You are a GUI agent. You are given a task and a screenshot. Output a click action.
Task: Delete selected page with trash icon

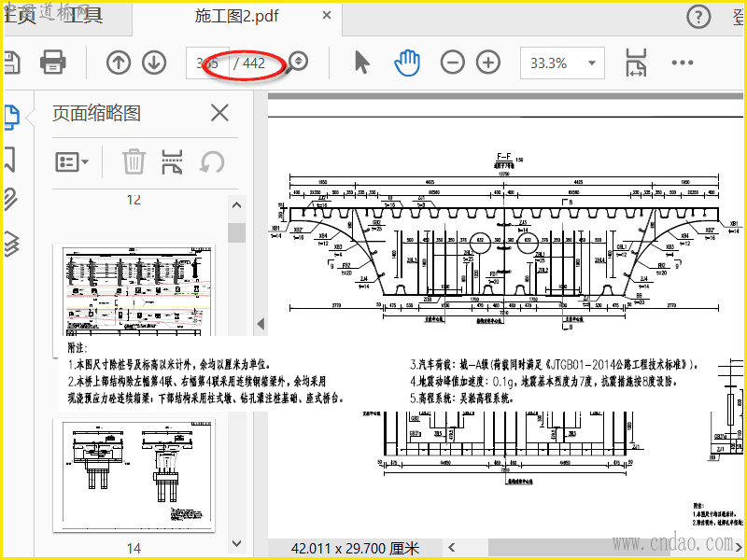click(x=134, y=161)
